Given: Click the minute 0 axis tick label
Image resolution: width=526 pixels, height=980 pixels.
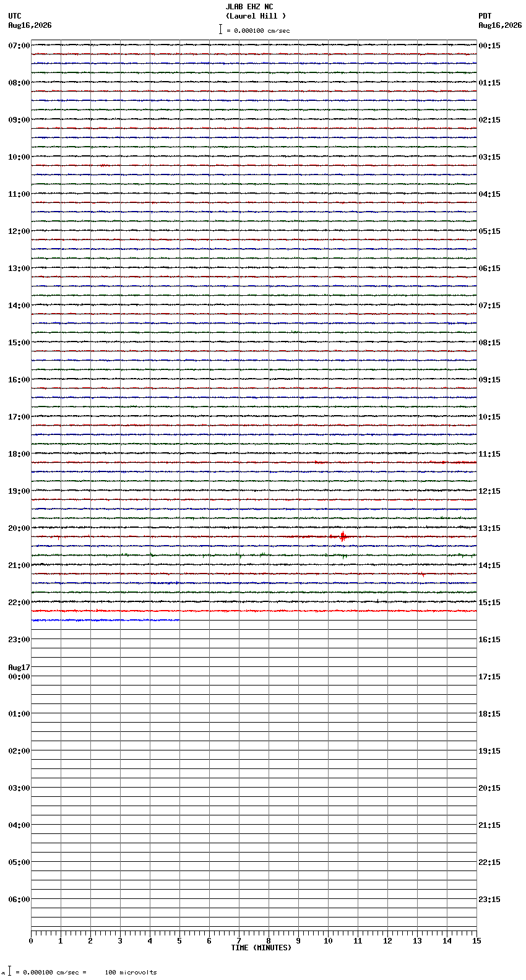Looking at the screenshot, I should pos(31,941).
